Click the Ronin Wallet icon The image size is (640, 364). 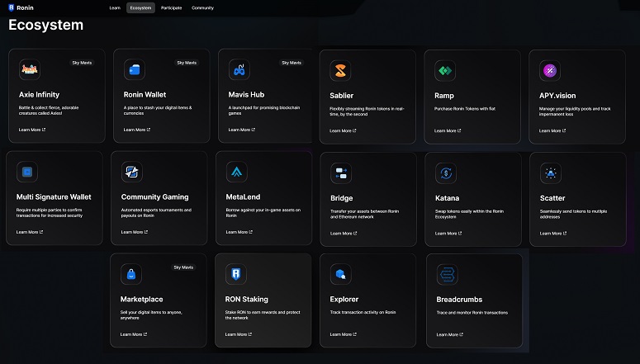[x=135, y=69]
